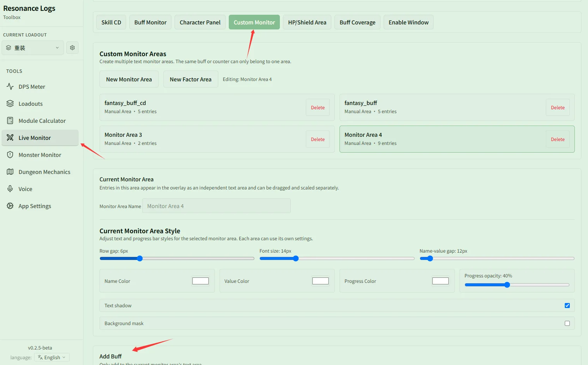The image size is (588, 365).
Task: Open Monster Monitor in the sidebar
Action: click(x=40, y=155)
